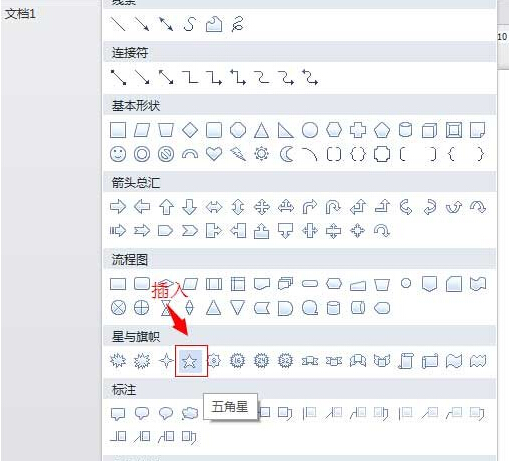The image size is (509, 461).
Task: Choose the heart shape
Action: pos(214,154)
